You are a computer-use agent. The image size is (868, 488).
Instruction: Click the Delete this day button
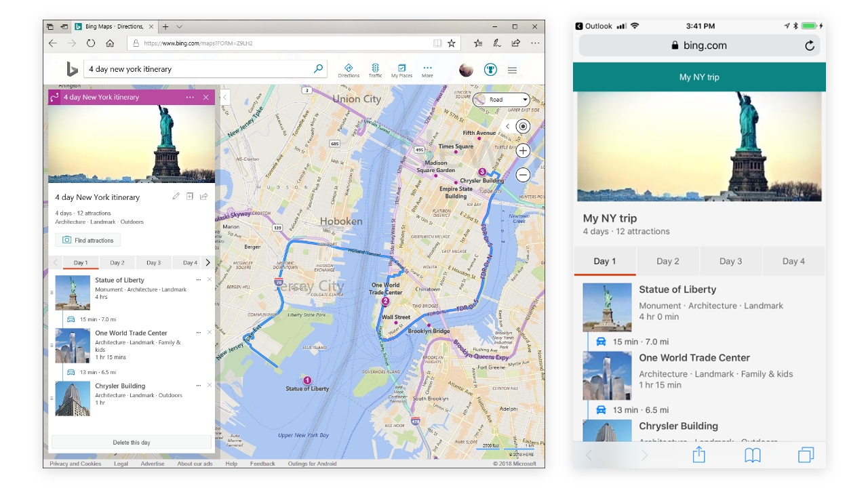132,443
